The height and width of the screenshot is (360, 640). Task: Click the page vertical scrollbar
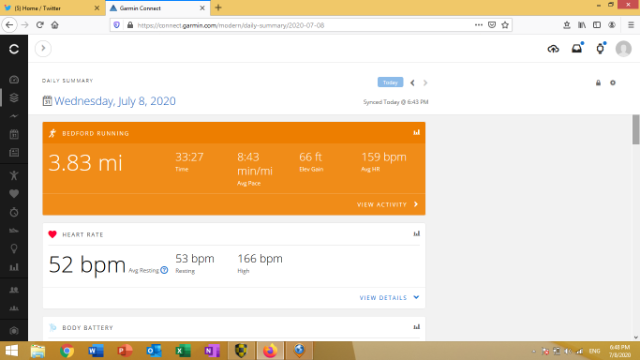pyautogui.click(x=636, y=130)
